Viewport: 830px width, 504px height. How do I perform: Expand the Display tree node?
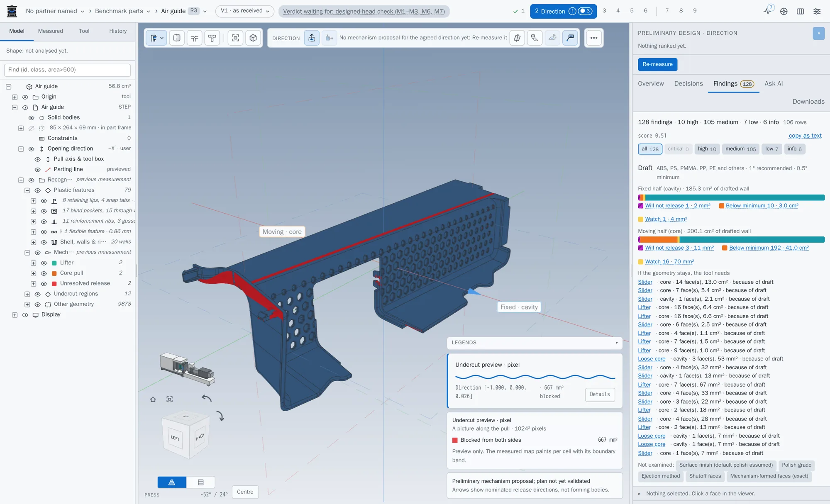pos(15,315)
